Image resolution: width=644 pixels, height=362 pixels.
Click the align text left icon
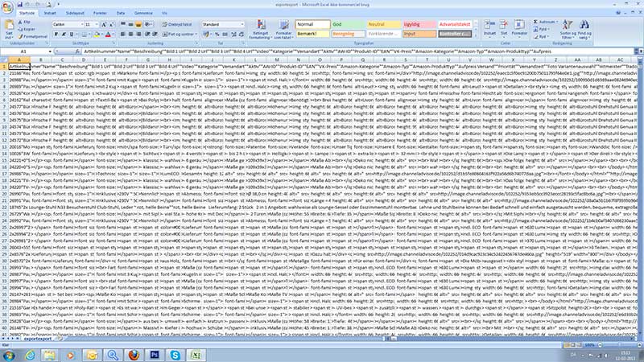click(123, 35)
